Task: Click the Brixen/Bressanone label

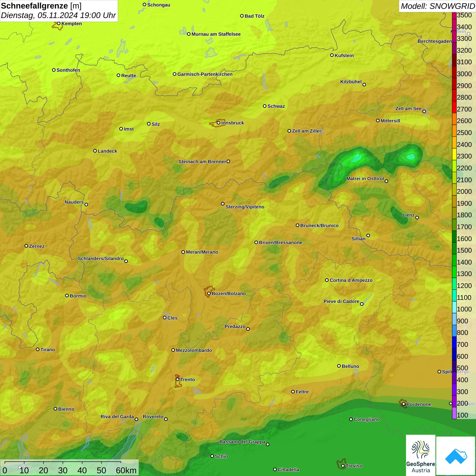Action: pos(280,242)
